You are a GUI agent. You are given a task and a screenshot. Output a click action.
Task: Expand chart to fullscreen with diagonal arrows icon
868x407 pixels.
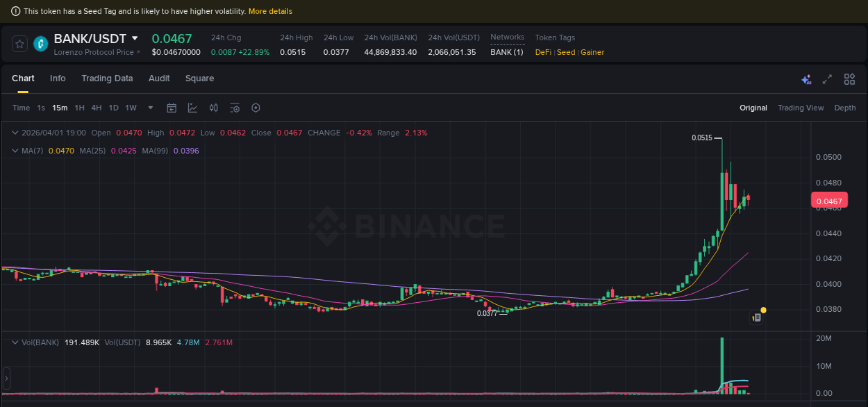[826, 79]
